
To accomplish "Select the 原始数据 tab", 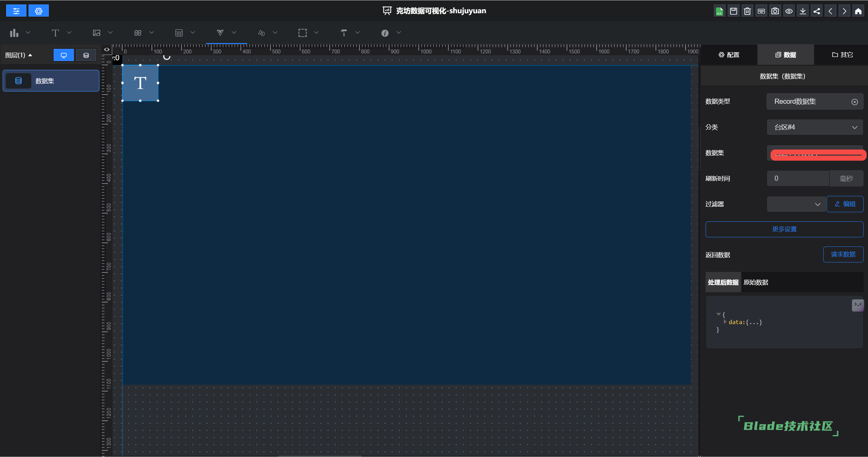I will (x=756, y=282).
